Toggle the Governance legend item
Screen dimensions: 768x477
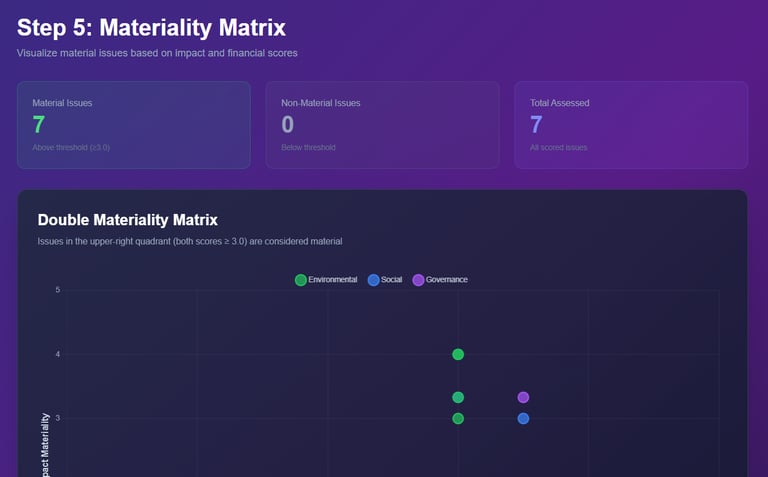(440, 280)
